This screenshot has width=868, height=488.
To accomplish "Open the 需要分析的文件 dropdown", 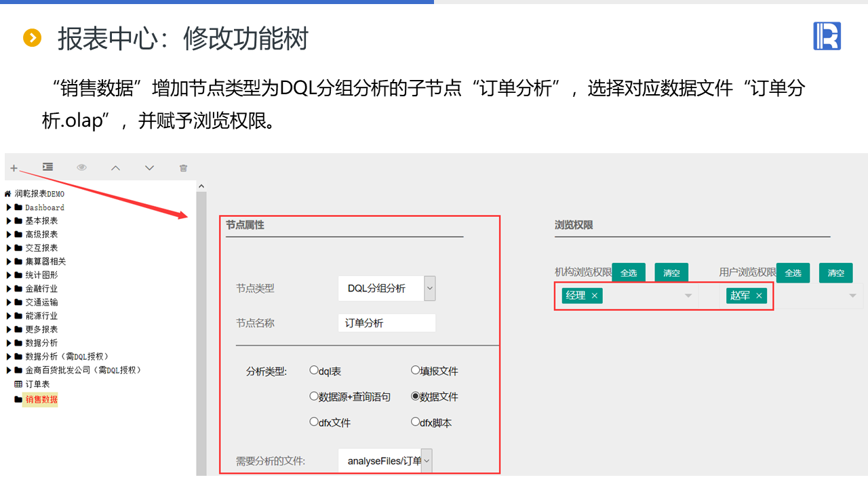I will click(385, 461).
